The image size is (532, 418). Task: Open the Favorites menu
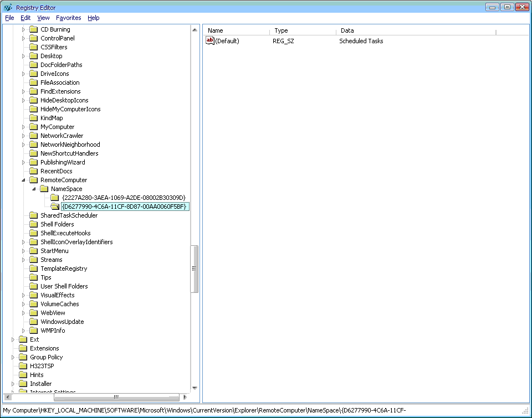[x=68, y=18]
